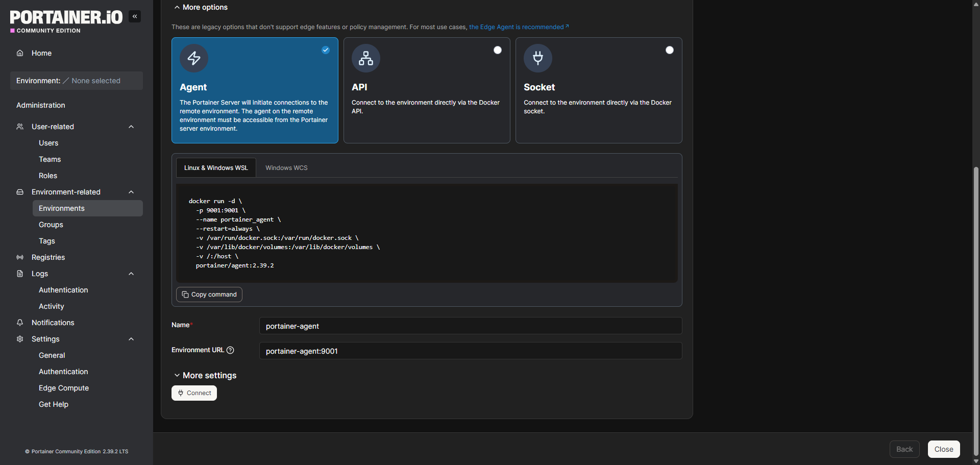Click the Socket plug icon
Viewport: 980px width, 465px height.
point(538,58)
